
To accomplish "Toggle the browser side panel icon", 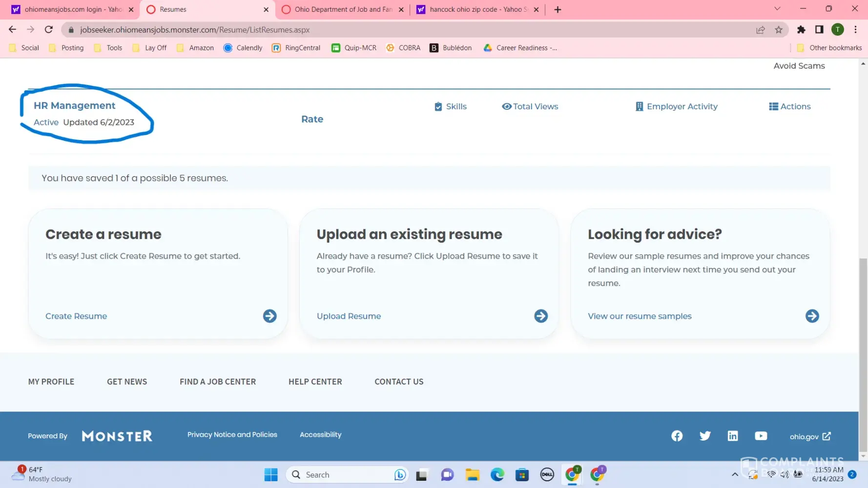I will click(819, 30).
